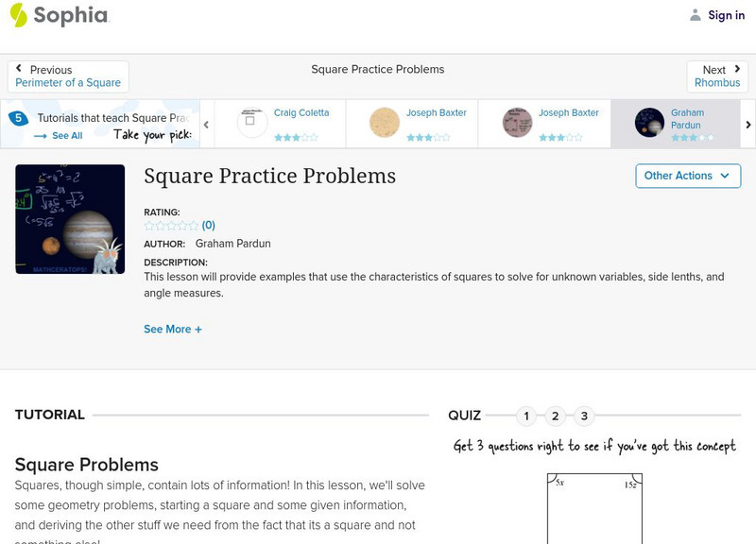This screenshot has height=544, width=756.
Task: Expand description with See More +
Action: (173, 330)
